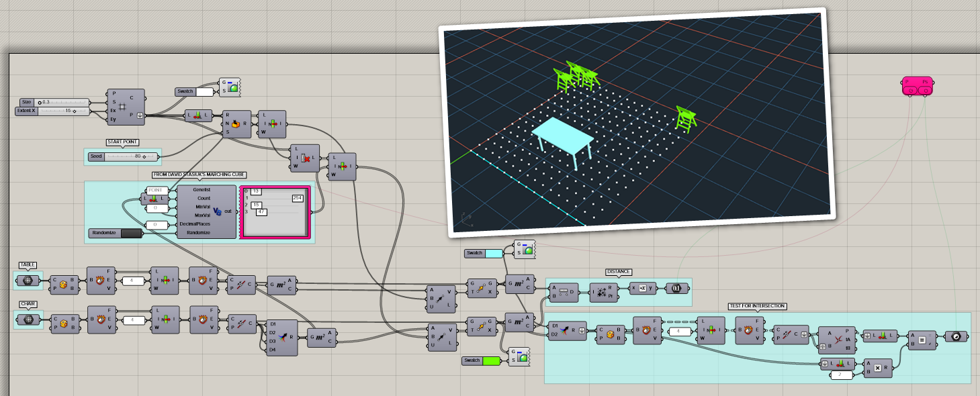
Task: Select the upper Vector 2Pt component
Action: (442, 299)
